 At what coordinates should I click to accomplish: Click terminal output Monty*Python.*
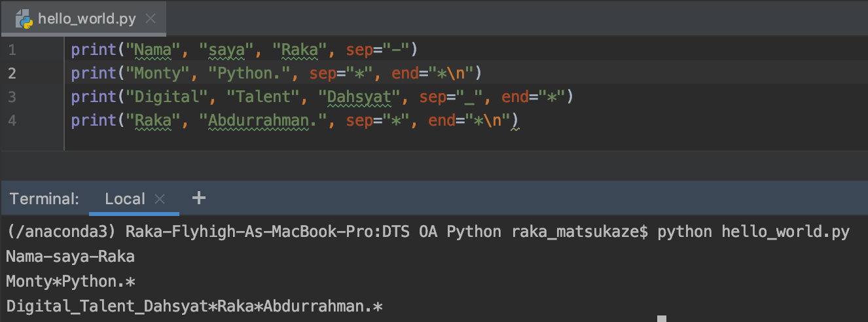(x=70, y=281)
